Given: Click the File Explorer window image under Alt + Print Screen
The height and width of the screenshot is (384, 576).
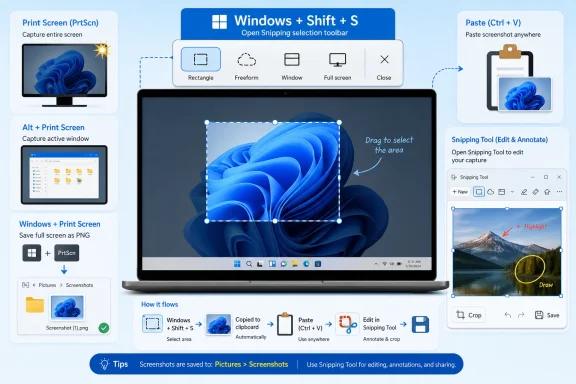Looking at the screenshot, I should pos(64,175).
